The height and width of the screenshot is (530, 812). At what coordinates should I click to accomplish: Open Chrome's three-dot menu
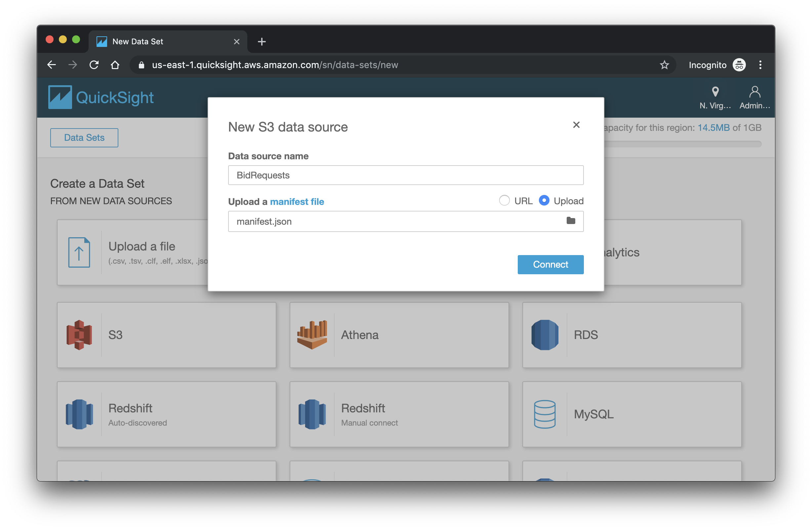pyautogui.click(x=760, y=65)
